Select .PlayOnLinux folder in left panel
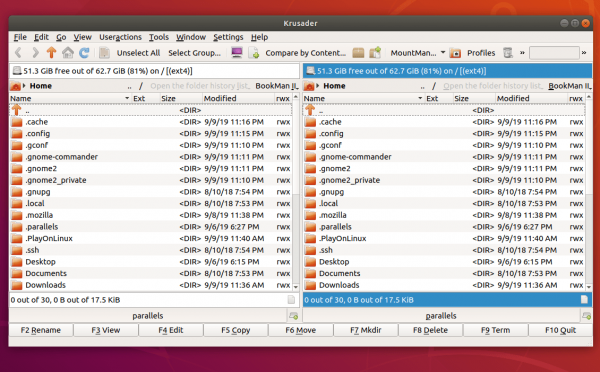The height and width of the screenshot is (372, 600). (150, 238)
